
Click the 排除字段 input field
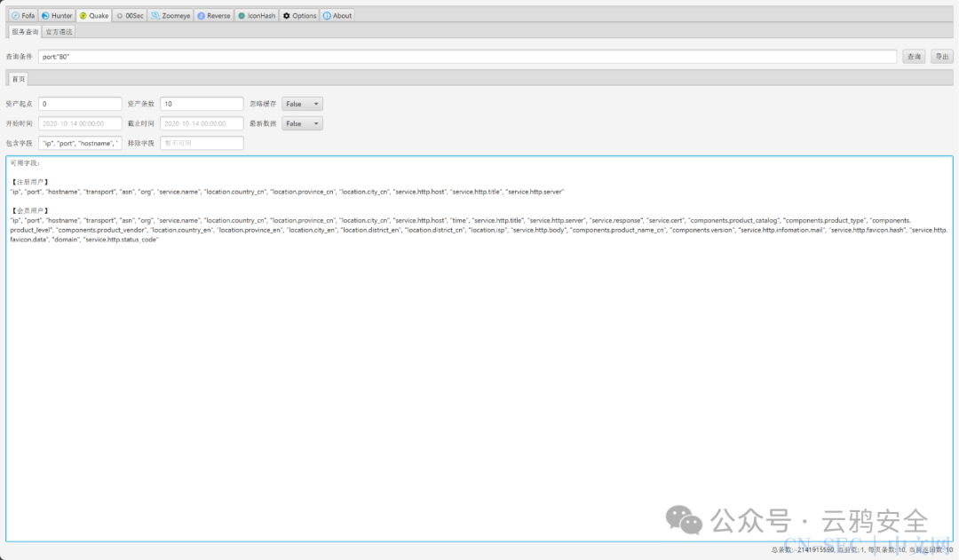pos(202,143)
